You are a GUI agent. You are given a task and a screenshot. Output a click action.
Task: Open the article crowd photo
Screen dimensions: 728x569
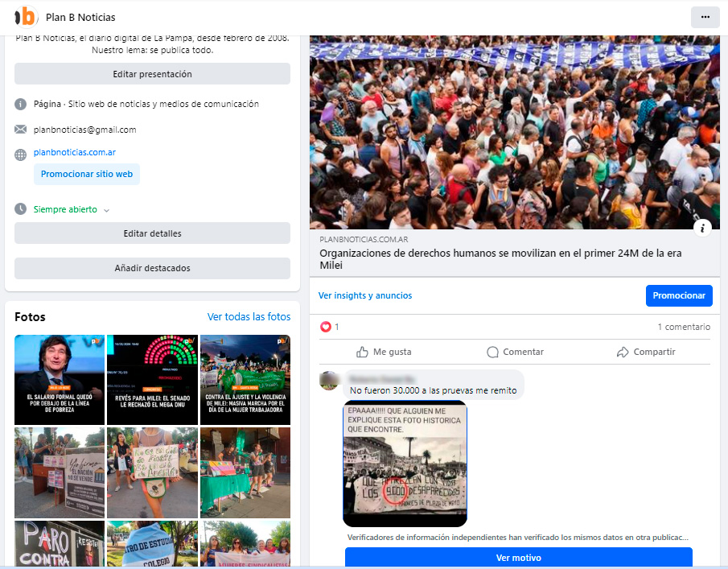(x=515, y=132)
